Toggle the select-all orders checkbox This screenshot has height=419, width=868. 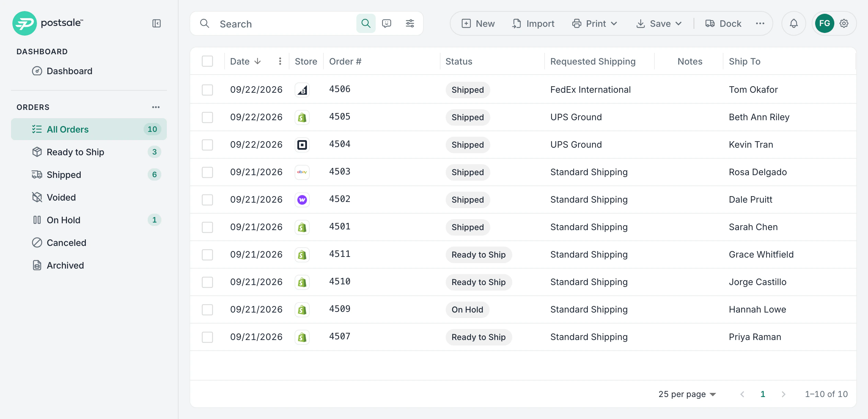[x=207, y=61]
